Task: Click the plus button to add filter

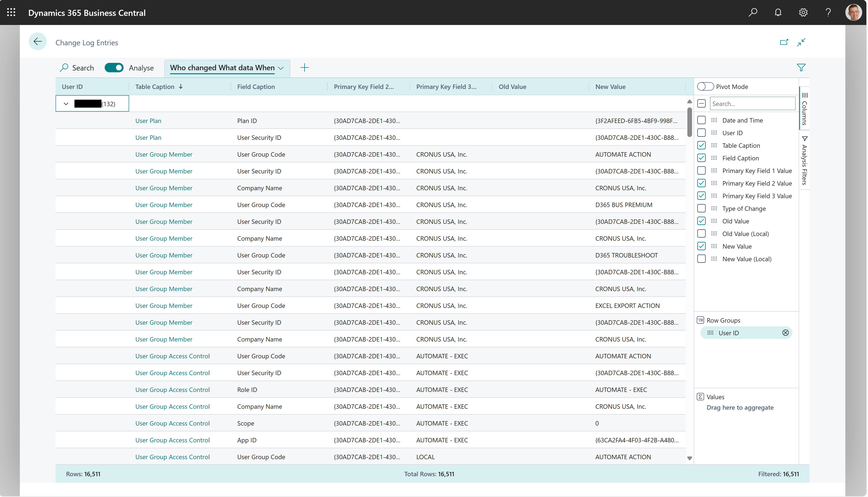Action: pyautogui.click(x=305, y=67)
